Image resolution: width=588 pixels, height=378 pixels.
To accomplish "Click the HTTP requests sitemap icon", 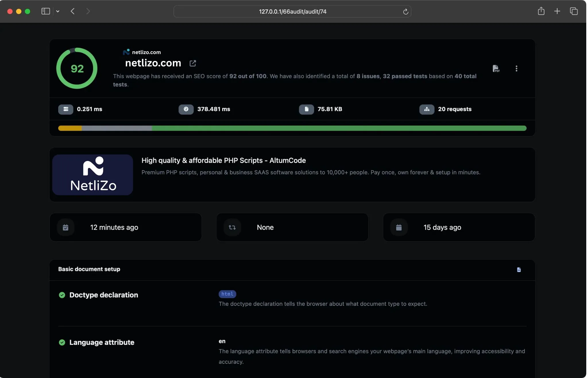I will [427, 109].
